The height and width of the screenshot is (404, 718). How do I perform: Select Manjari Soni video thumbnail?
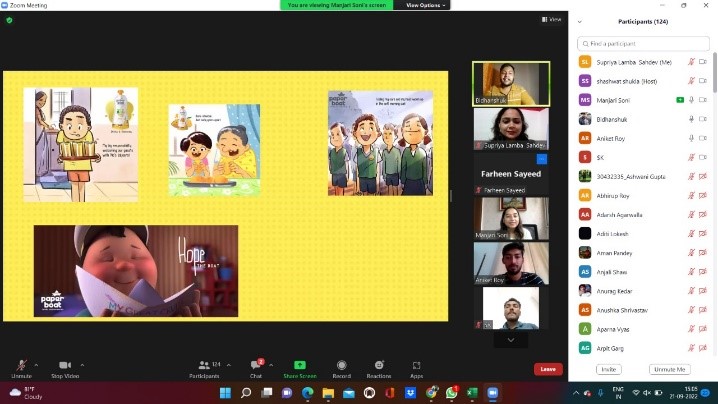[511, 218]
